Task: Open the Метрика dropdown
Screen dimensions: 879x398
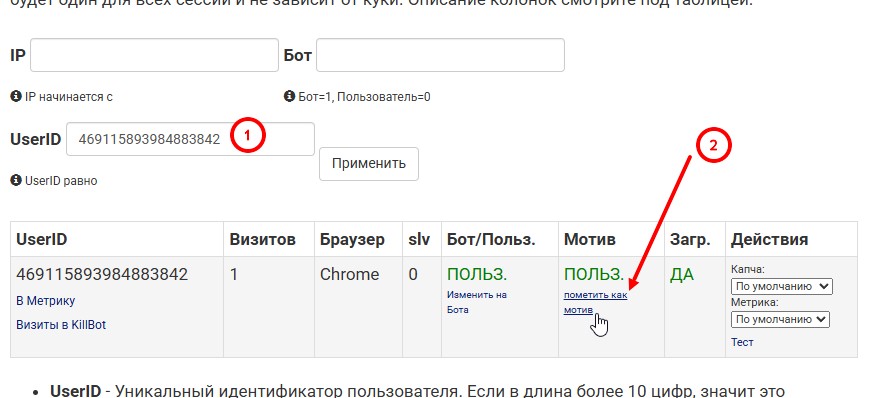Action: pos(780,320)
